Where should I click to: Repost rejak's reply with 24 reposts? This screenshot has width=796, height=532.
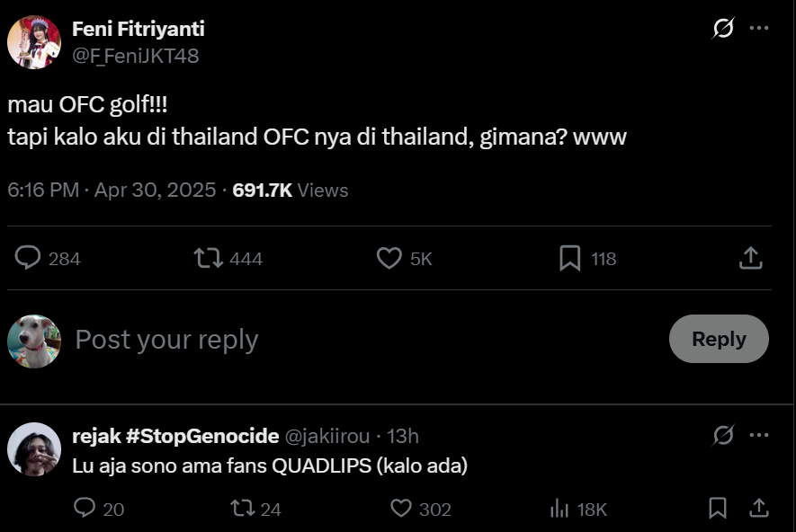click(x=241, y=509)
